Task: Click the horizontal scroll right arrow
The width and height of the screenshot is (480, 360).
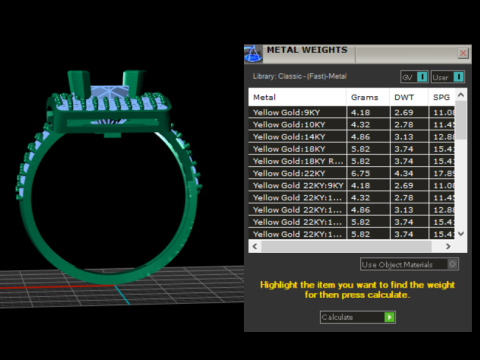Action: [x=448, y=246]
